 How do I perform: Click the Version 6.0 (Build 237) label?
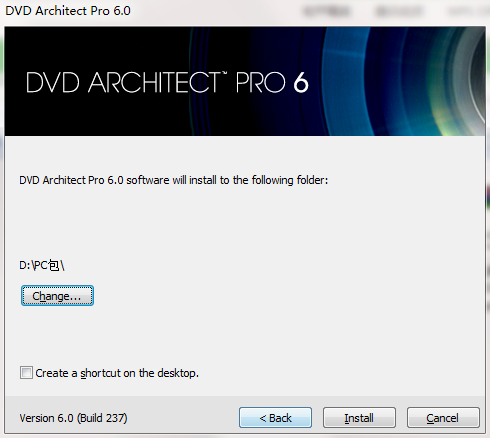click(x=73, y=418)
